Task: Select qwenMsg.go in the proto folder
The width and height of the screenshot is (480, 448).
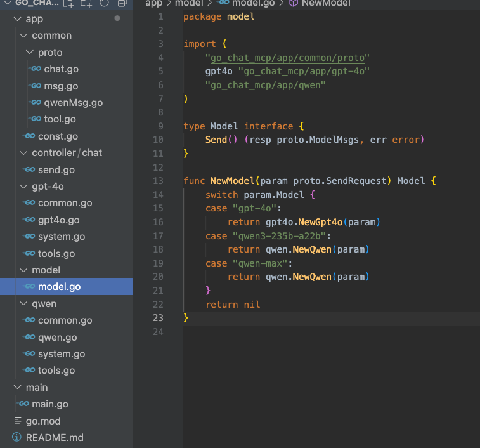Action: [x=73, y=102]
